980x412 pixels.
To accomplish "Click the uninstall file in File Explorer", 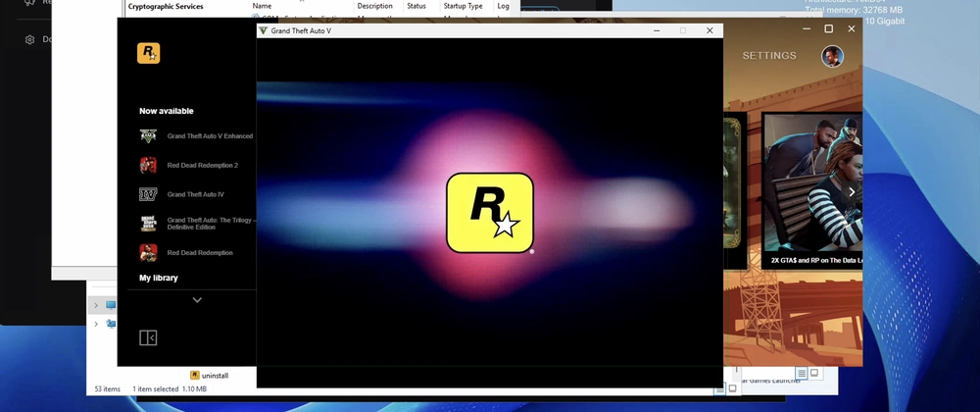I will pyautogui.click(x=210, y=376).
